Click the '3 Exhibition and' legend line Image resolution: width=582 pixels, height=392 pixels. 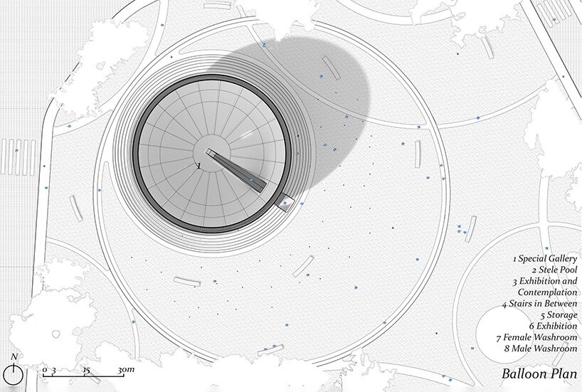[544, 280]
